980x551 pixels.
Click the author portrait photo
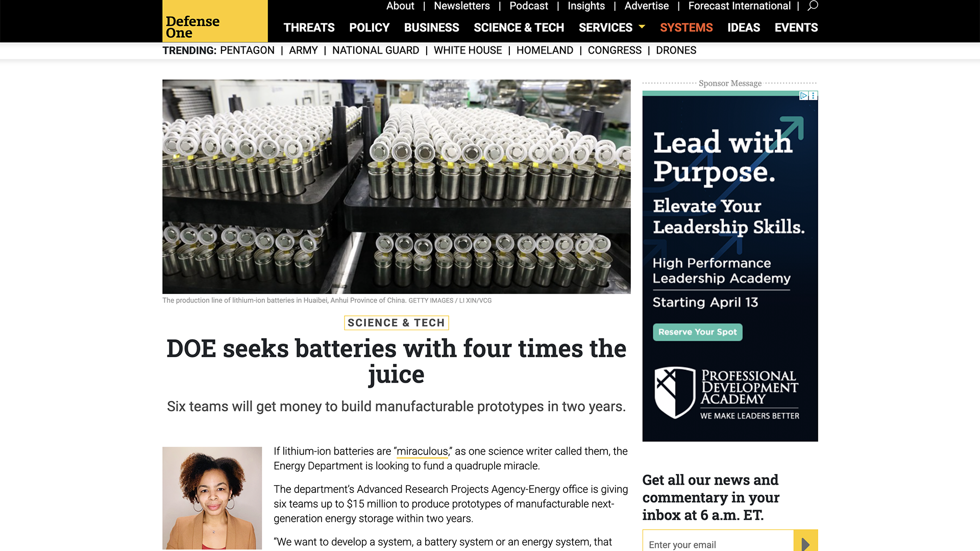[x=212, y=498]
